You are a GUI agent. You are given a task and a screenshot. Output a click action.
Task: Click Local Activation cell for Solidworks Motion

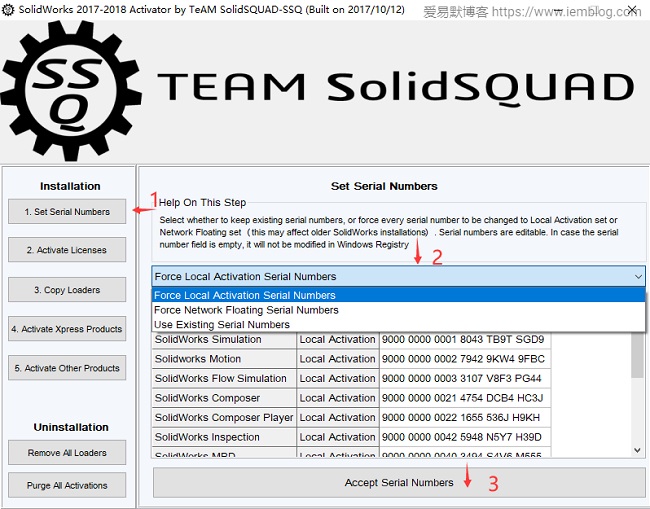(x=337, y=359)
